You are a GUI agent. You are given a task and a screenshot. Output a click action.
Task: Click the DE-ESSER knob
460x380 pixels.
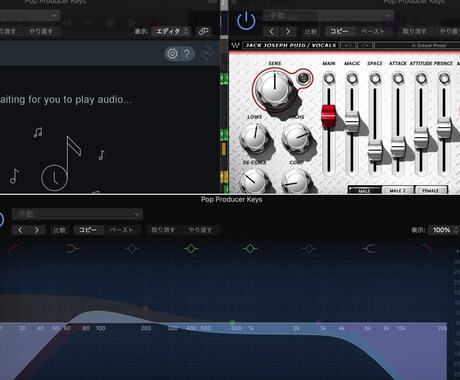(255, 182)
